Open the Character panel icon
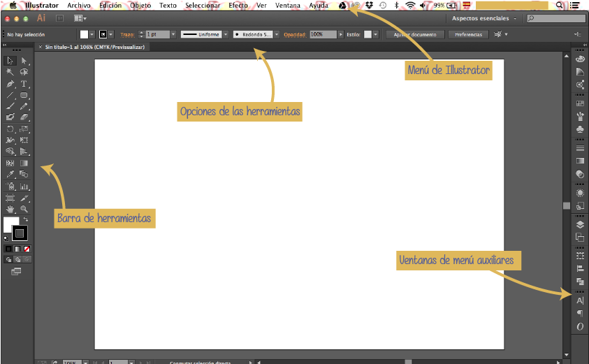The image size is (589, 364). pyautogui.click(x=580, y=300)
